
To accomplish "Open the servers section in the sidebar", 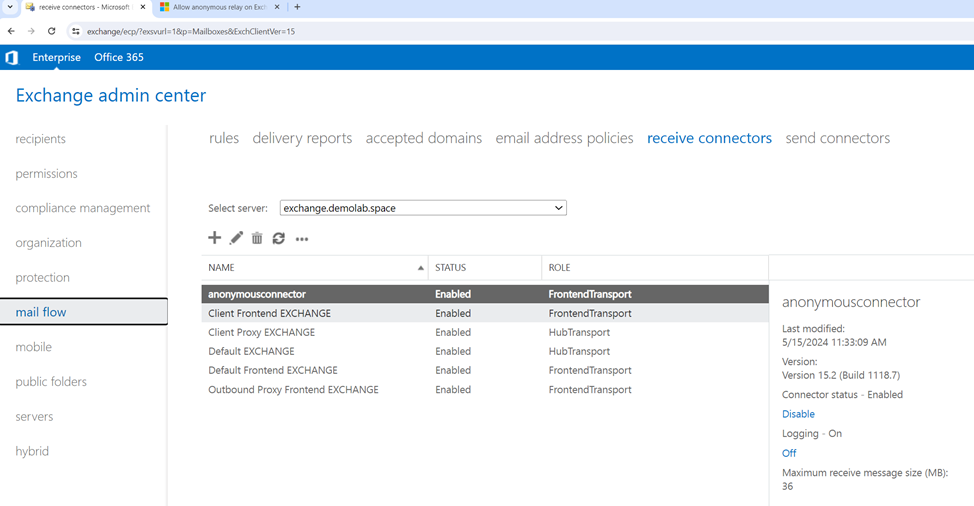I will [x=34, y=416].
